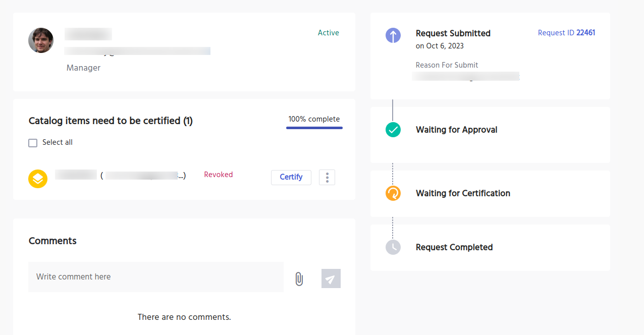This screenshot has width=644, height=335.
Task: Click the yellow catalog item layers icon
Action: pyautogui.click(x=38, y=179)
